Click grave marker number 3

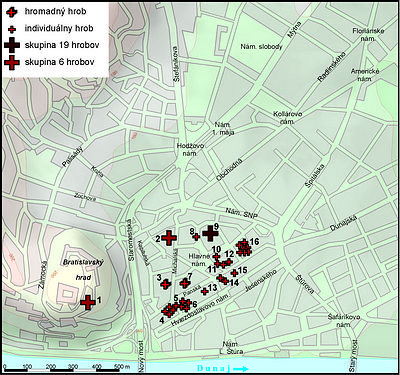pos(166,284)
